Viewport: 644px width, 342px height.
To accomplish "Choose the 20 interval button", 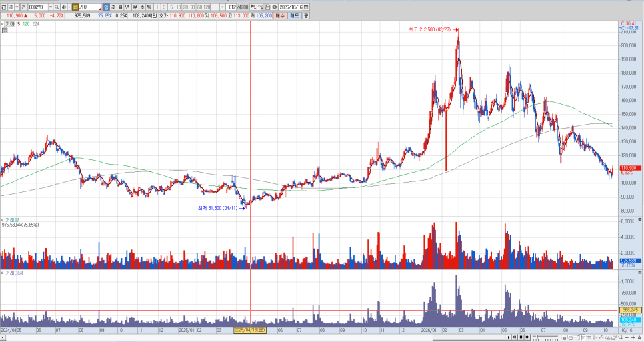I will 185,7.
